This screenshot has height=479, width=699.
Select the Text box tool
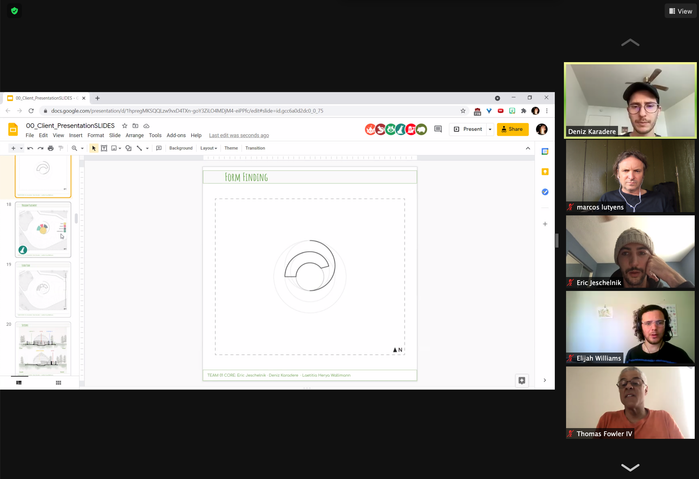tap(104, 148)
